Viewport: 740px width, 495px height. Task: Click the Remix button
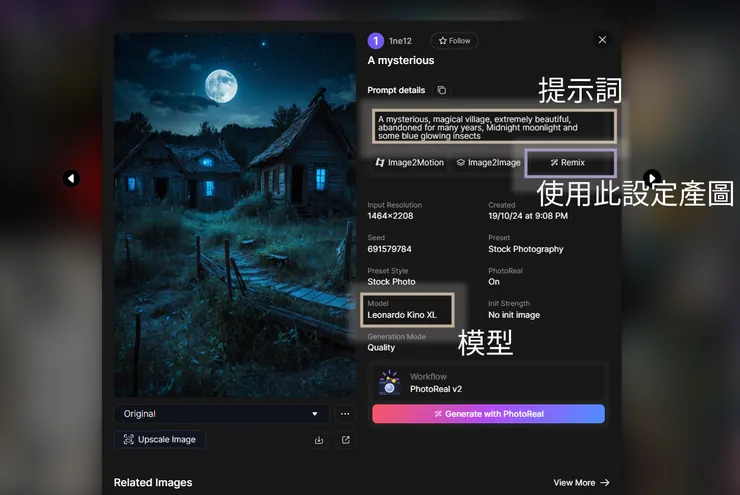570,162
